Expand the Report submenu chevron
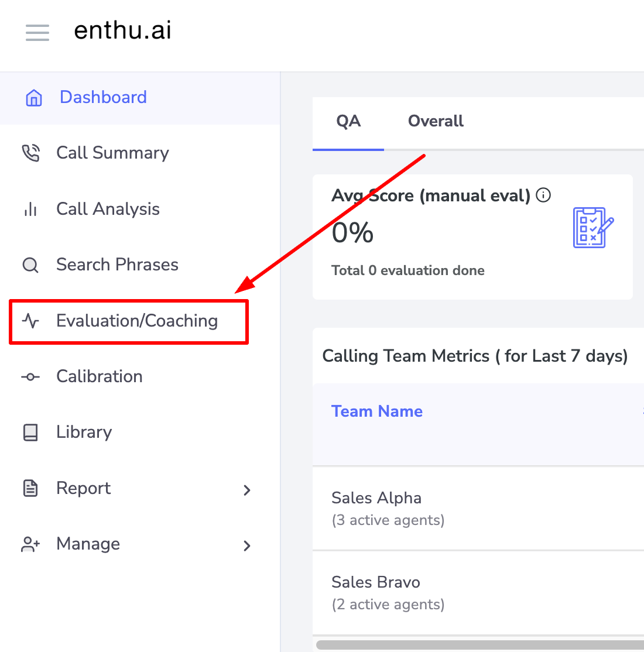This screenshot has width=644, height=652. point(247,490)
